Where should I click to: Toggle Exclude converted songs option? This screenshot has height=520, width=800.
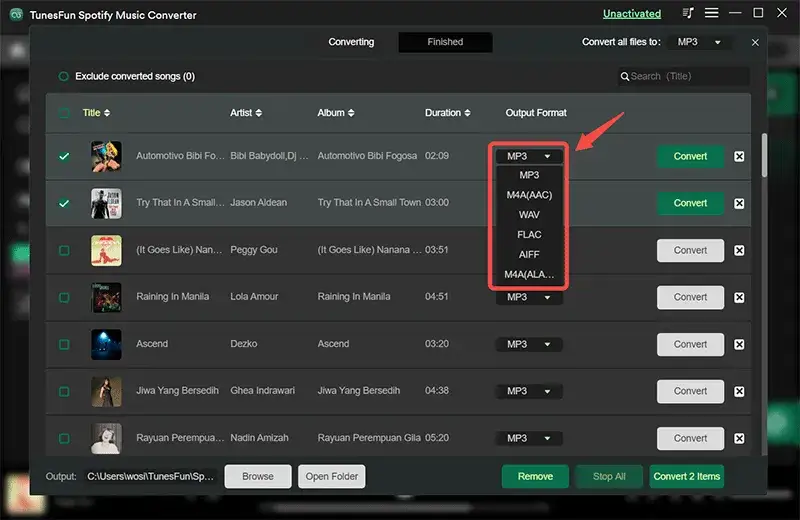coord(64,76)
